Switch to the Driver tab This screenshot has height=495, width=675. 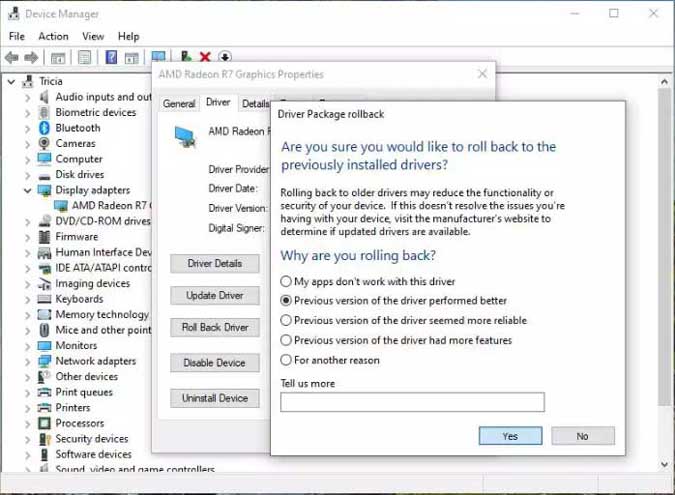[218, 102]
